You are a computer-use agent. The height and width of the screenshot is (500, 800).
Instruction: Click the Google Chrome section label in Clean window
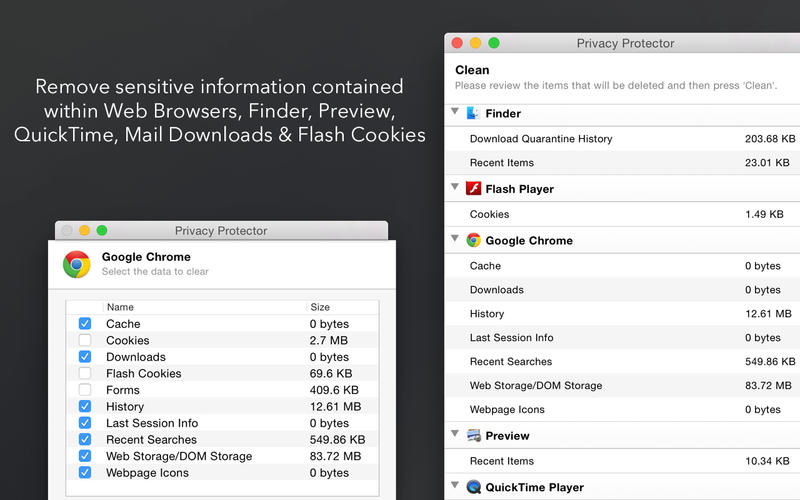tap(529, 241)
